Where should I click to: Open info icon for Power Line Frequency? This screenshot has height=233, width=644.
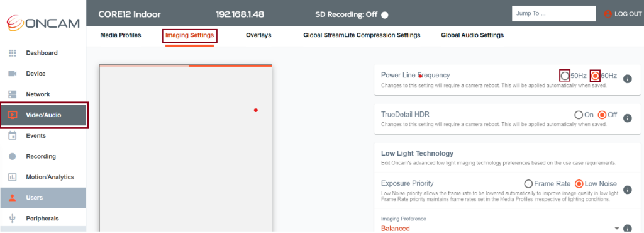tap(627, 79)
